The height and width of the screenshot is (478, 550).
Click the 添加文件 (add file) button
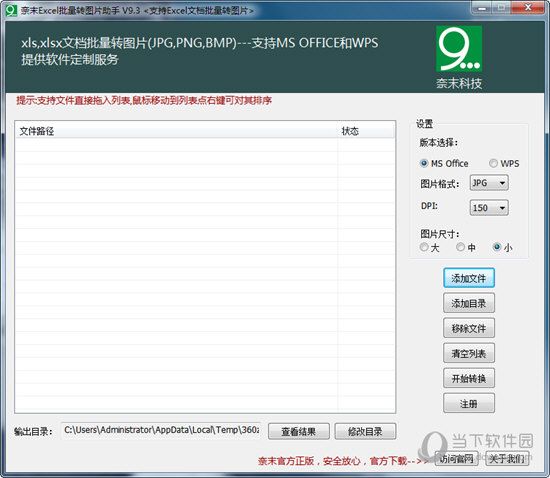[x=469, y=278]
